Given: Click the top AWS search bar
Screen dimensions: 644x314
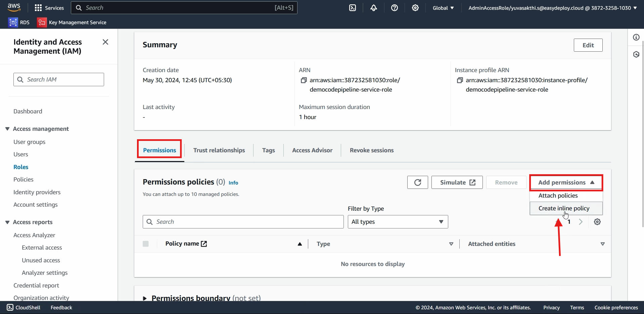Looking at the screenshot, I should pyautogui.click(x=184, y=8).
